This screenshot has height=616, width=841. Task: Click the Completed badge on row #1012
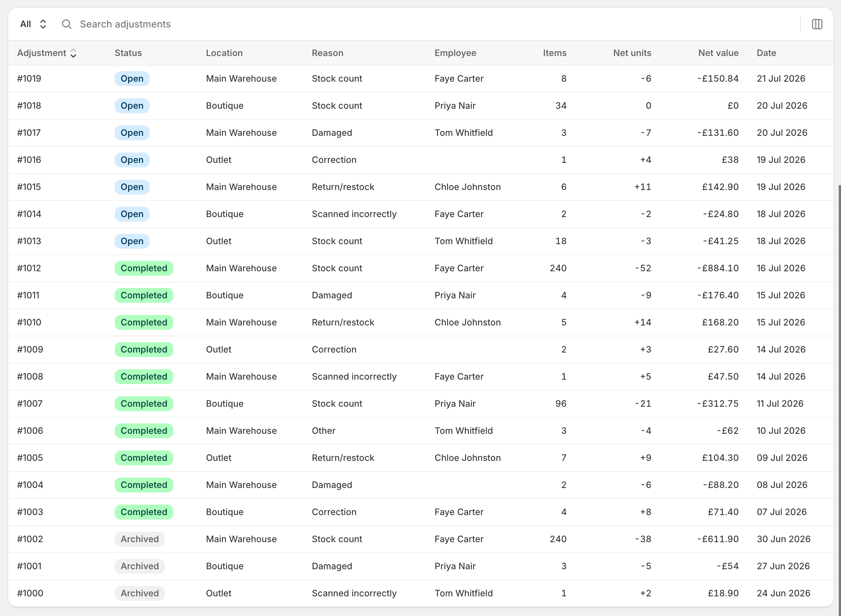tap(144, 268)
